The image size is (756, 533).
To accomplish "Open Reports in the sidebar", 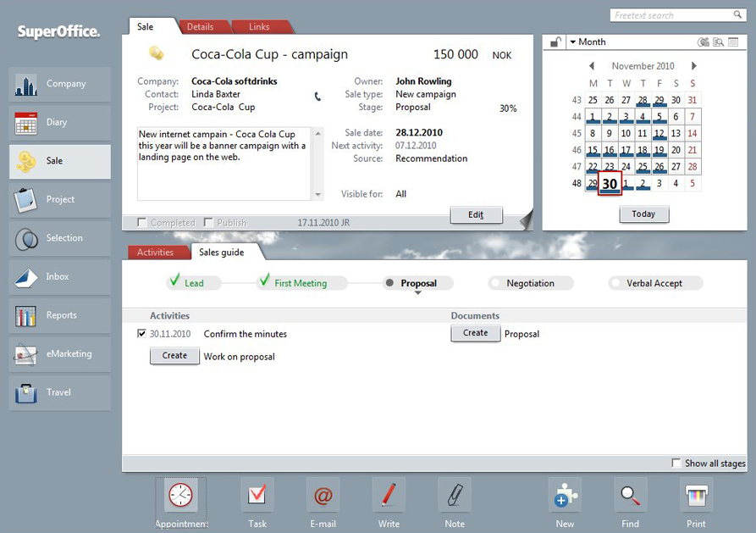I will (60, 316).
